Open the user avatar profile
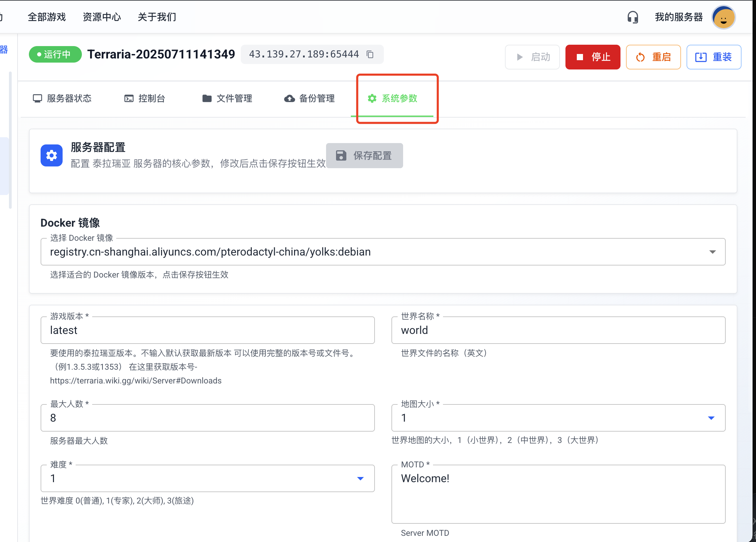 click(723, 18)
